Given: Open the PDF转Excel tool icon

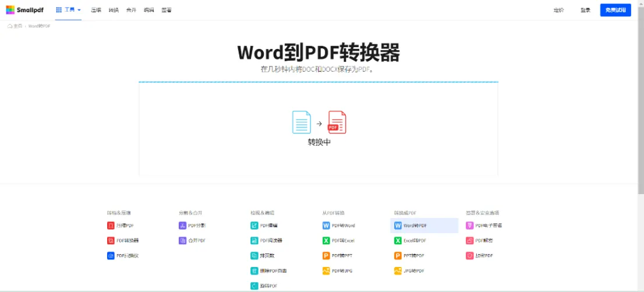Looking at the screenshot, I should [x=326, y=241].
